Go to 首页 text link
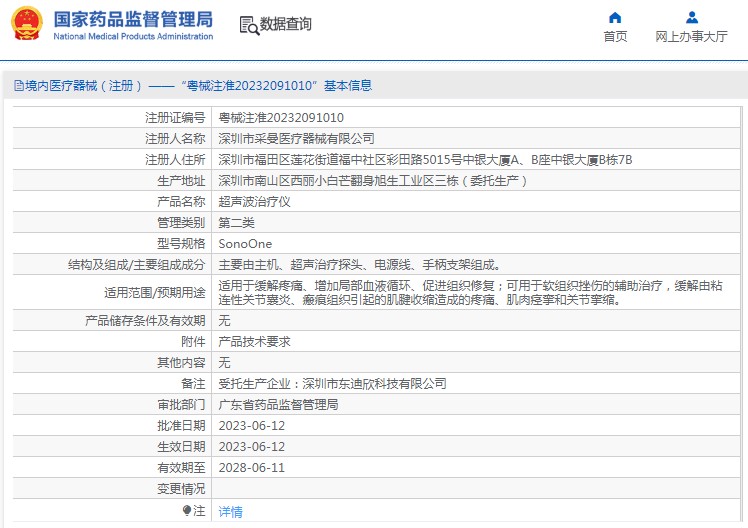Viewport: 748px width, 528px height. coord(615,36)
